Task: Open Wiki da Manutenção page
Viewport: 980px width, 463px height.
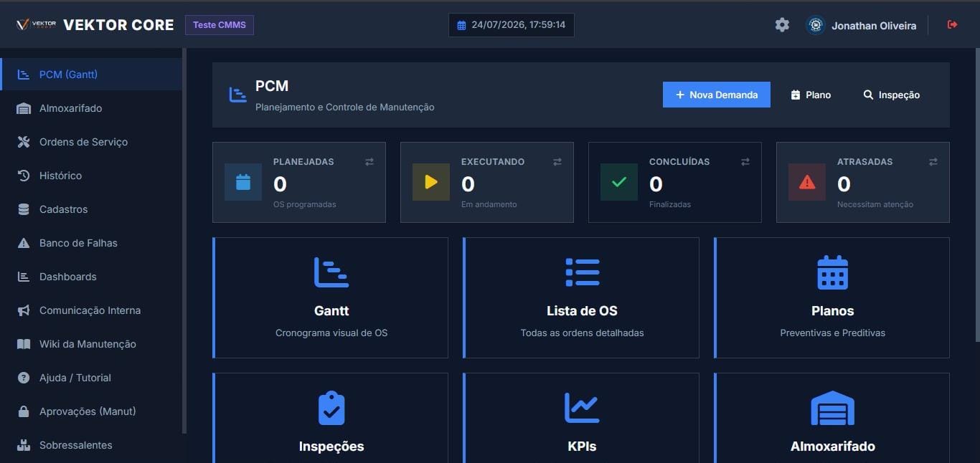Action: (91, 344)
